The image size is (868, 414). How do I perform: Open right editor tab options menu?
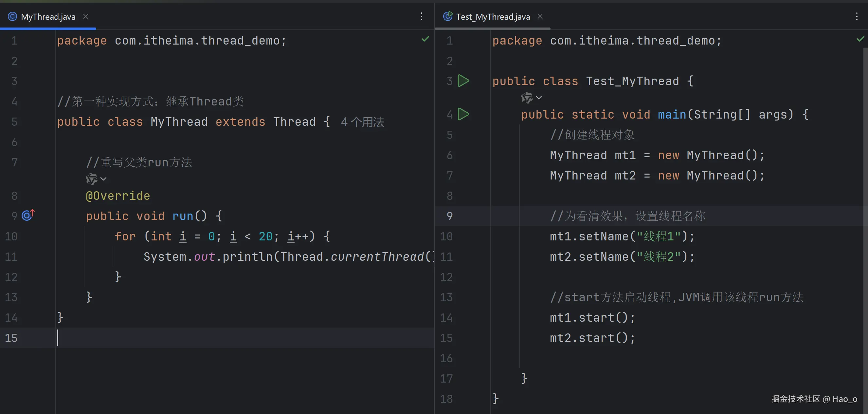[857, 16]
